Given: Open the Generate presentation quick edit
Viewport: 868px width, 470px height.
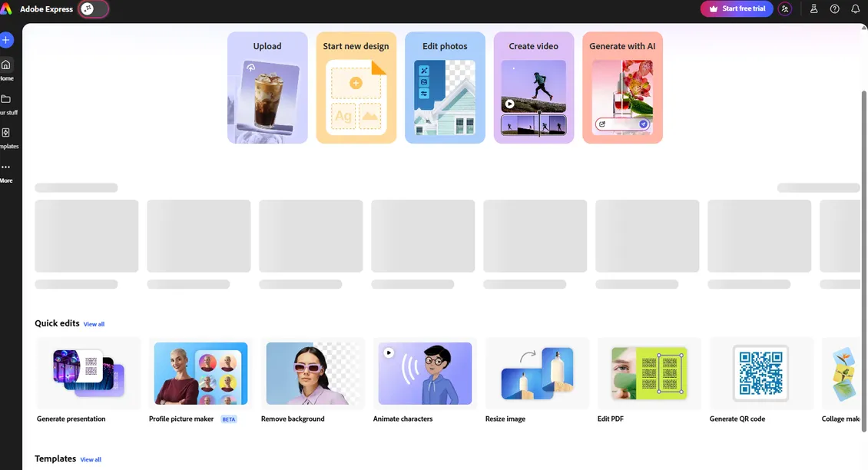Looking at the screenshot, I should coord(88,381).
